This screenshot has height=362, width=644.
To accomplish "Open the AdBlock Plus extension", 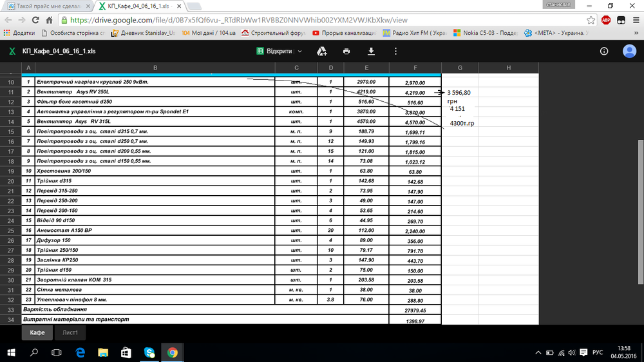I will [606, 20].
